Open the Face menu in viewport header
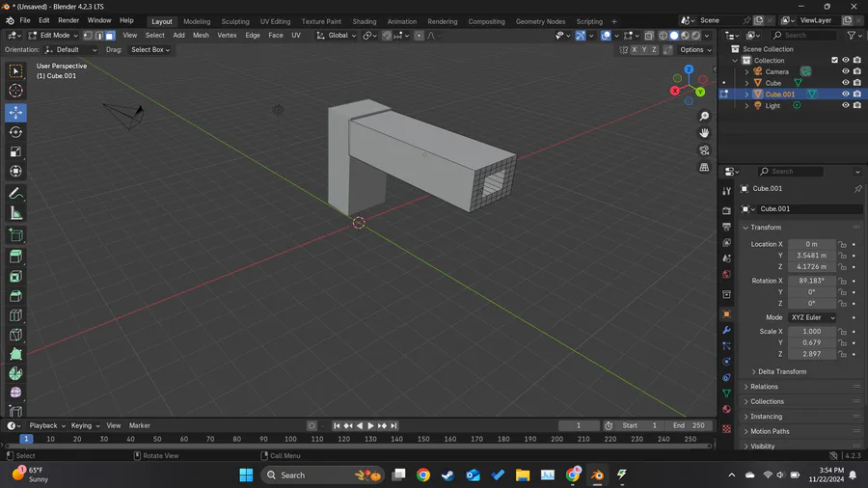Screen dimensions: 868x488 click(275, 36)
